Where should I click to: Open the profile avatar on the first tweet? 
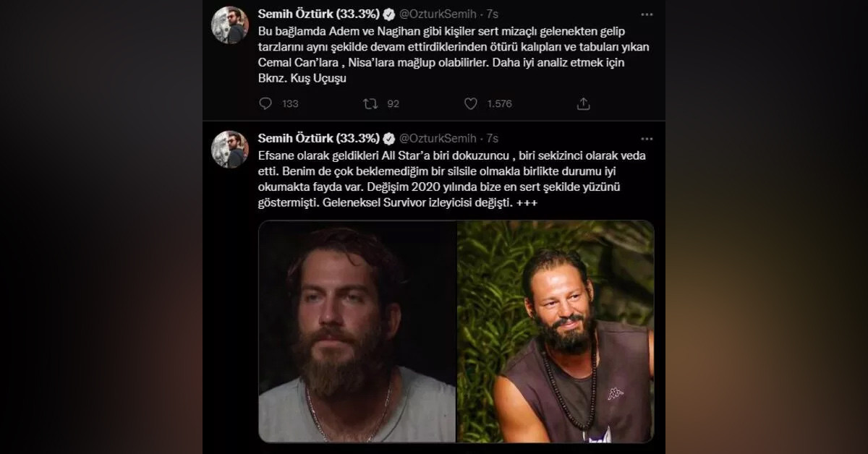click(230, 25)
